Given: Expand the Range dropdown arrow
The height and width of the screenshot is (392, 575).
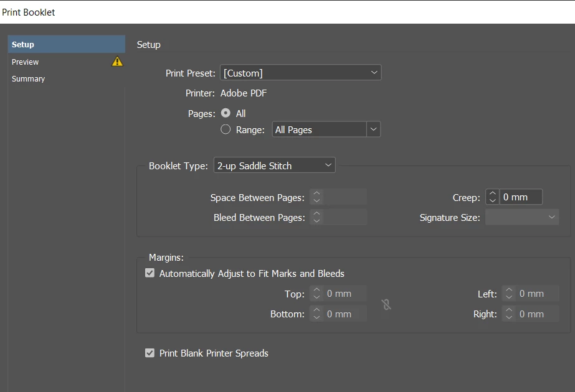Looking at the screenshot, I should (x=373, y=129).
